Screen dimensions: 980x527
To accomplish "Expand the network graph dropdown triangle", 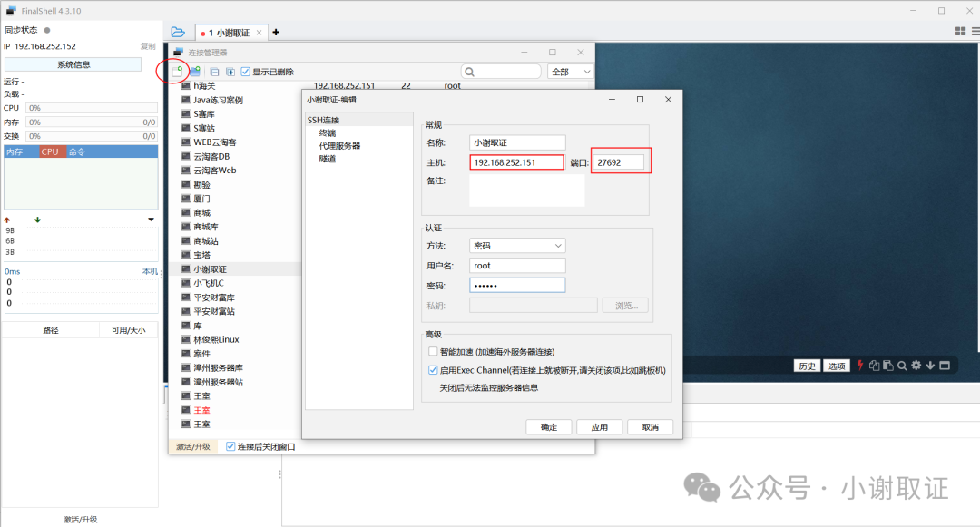I will [151, 220].
